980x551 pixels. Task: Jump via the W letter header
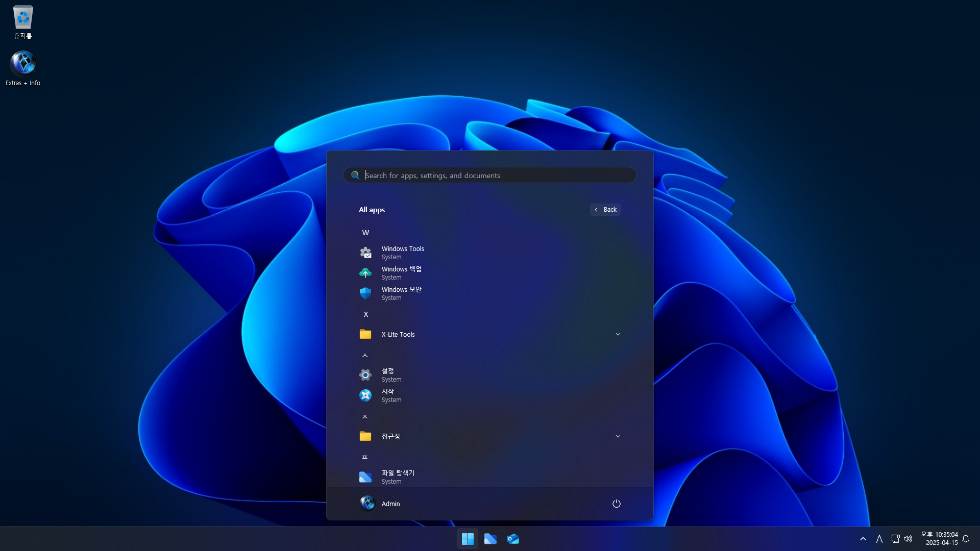pyautogui.click(x=365, y=233)
